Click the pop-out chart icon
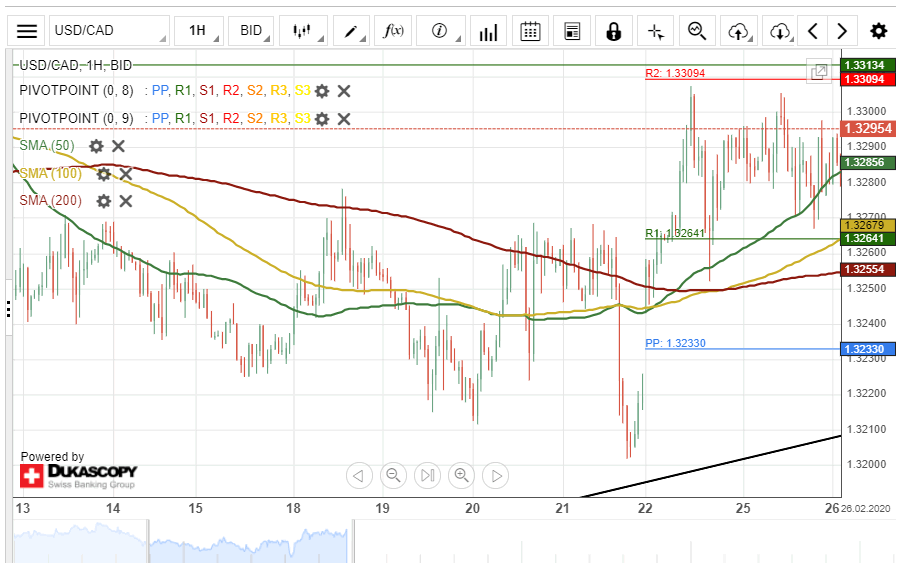Viewport: 900px width, 570px height. coord(819,71)
